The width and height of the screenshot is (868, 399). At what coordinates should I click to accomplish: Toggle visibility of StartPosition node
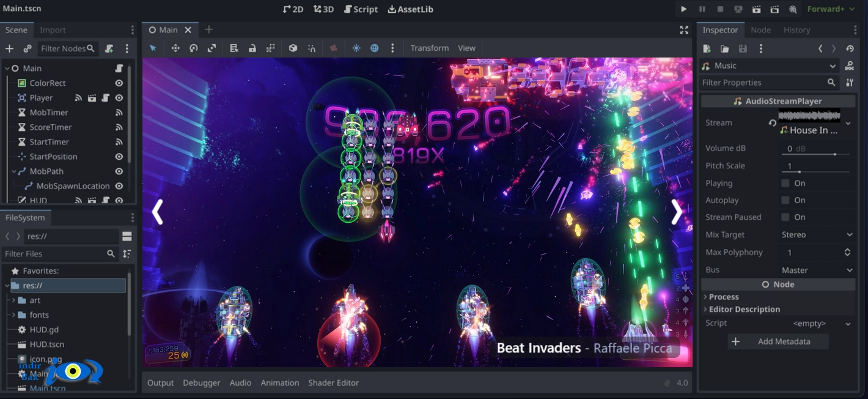119,157
